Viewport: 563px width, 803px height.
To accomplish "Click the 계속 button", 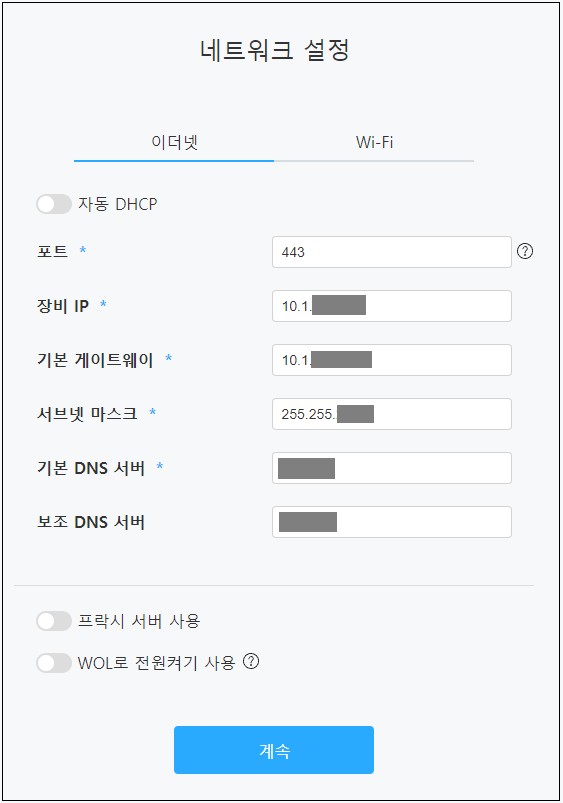I will coord(274,750).
